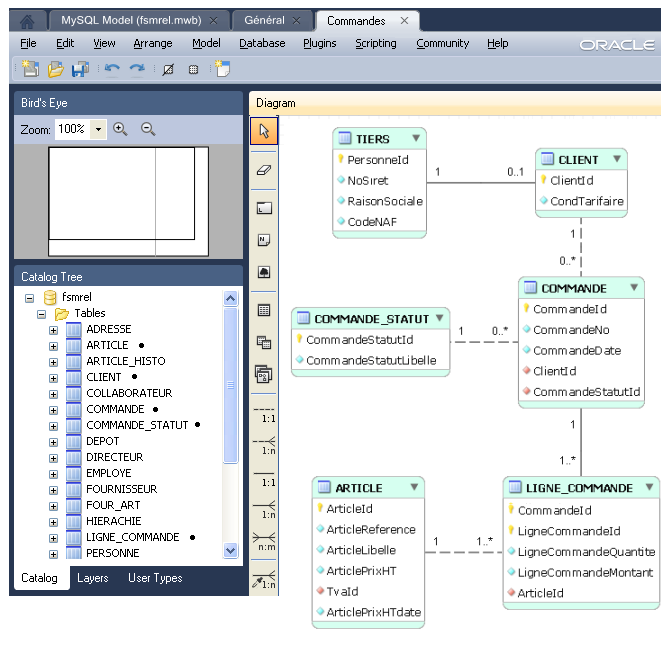Click the zoom in magnifier icon
The width and height of the screenshot is (671, 660).
click(121, 129)
